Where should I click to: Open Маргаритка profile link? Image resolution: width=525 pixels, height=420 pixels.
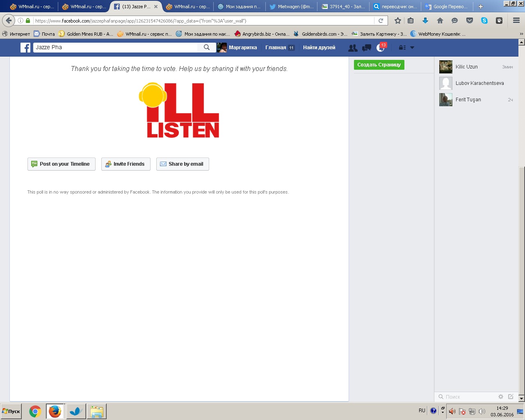pos(237,48)
